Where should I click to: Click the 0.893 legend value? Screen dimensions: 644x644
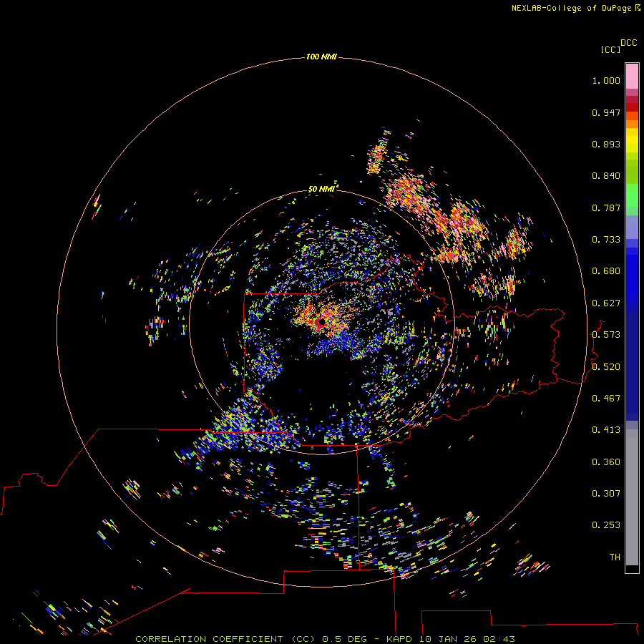point(606,144)
